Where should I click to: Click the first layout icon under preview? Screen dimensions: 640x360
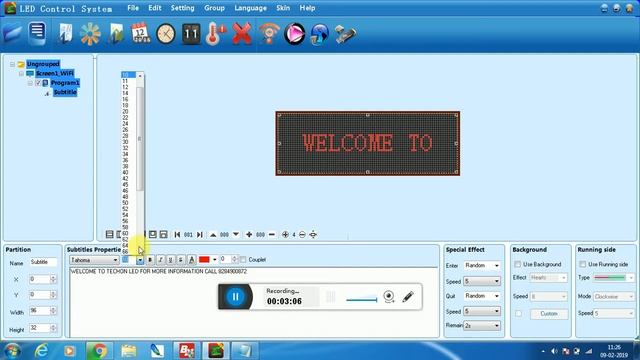(x=109, y=234)
